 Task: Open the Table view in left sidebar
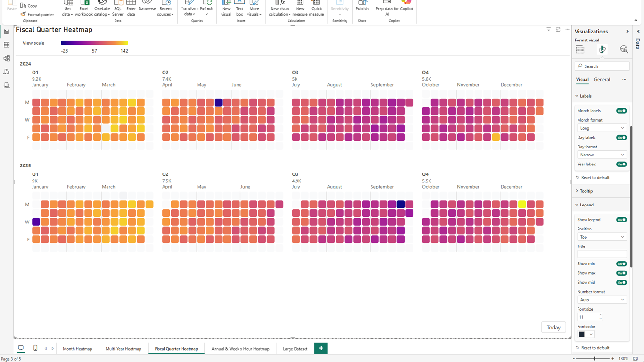tap(7, 45)
